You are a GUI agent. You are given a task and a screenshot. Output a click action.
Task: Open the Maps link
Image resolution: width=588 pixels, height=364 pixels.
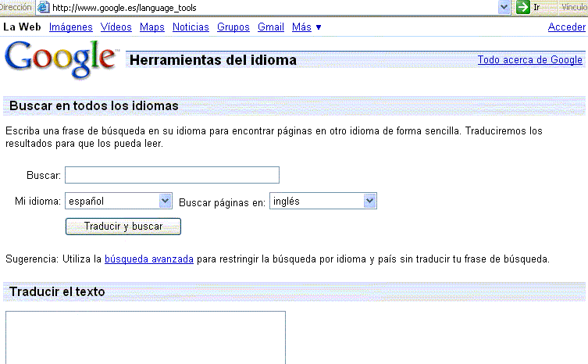tap(151, 27)
